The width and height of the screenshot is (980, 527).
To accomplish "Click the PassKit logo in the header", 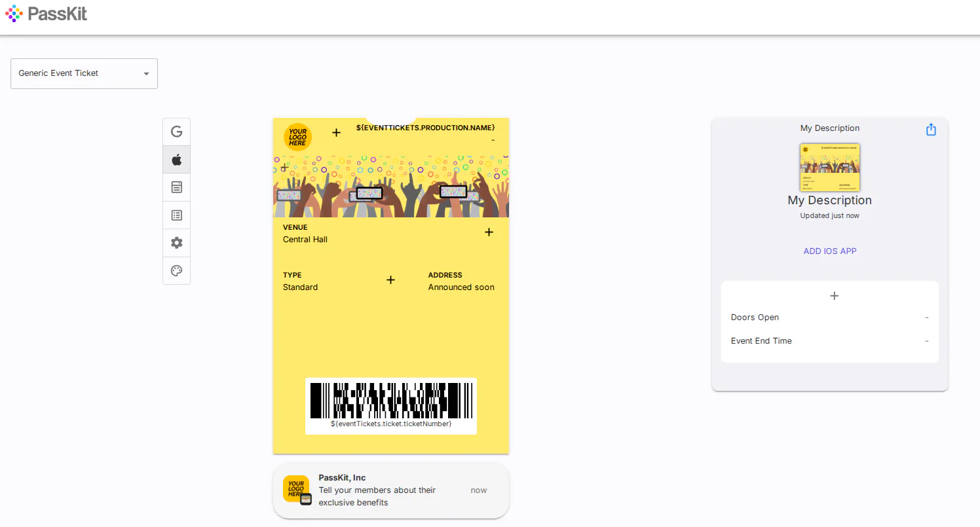I will (x=47, y=14).
